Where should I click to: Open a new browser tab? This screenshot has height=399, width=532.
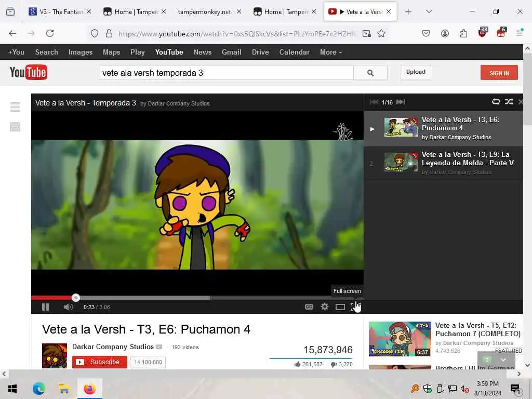pos(408,12)
